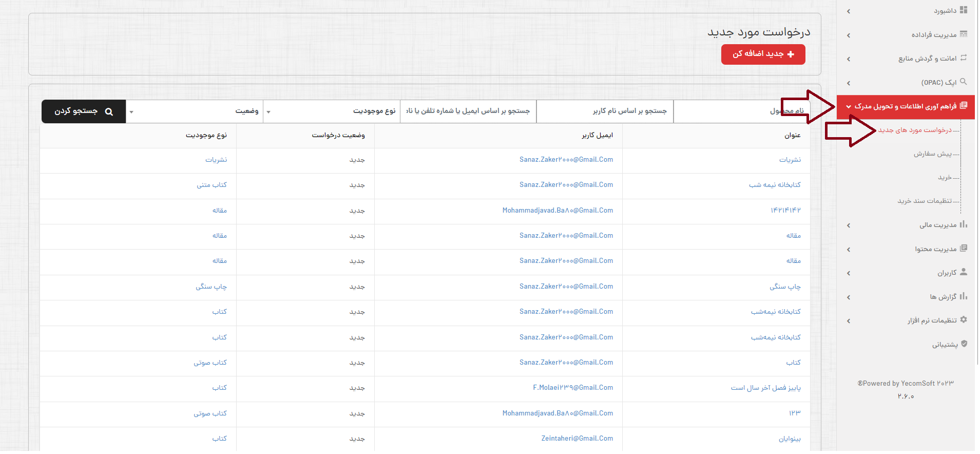Collapse the فراهم آوری اطلاعات menu section
980x454 pixels.
tap(849, 107)
